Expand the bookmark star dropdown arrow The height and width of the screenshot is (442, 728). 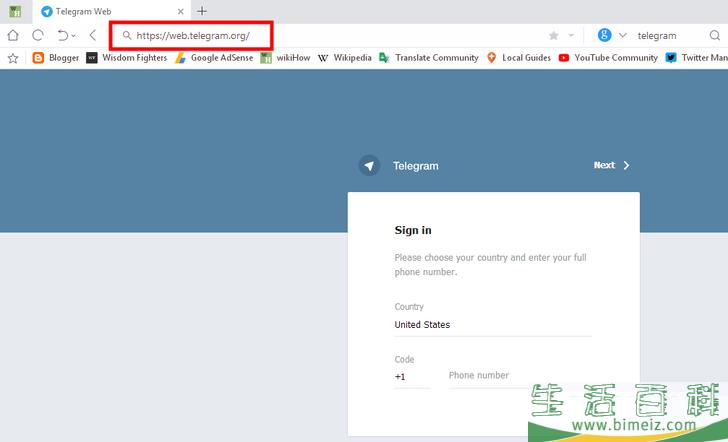click(571, 35)
